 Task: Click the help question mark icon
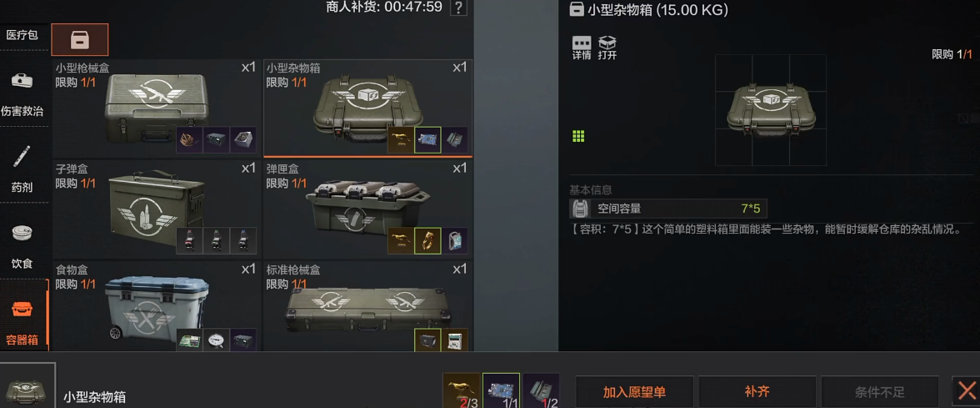[458, 8]
